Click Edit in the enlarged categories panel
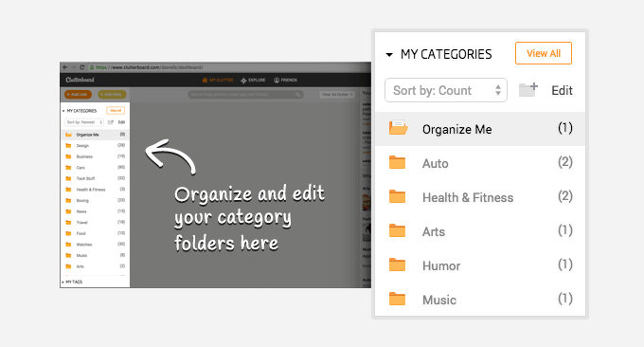This screenshot has height=347, width=644. 562,90
